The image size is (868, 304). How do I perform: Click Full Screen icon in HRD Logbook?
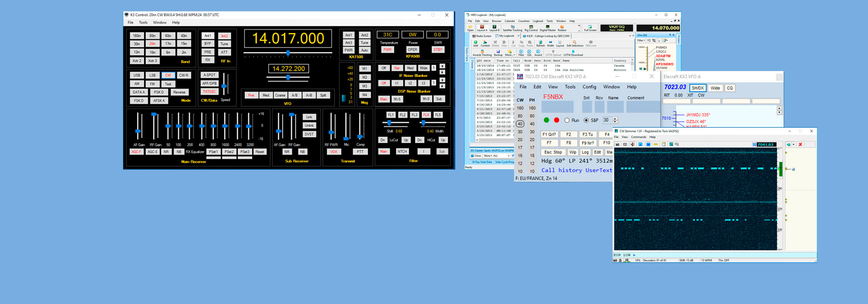click(x=590, y=28)
